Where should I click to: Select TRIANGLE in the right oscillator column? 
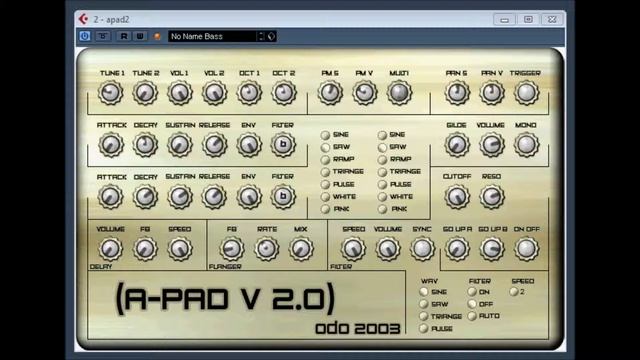coord(382,172)
